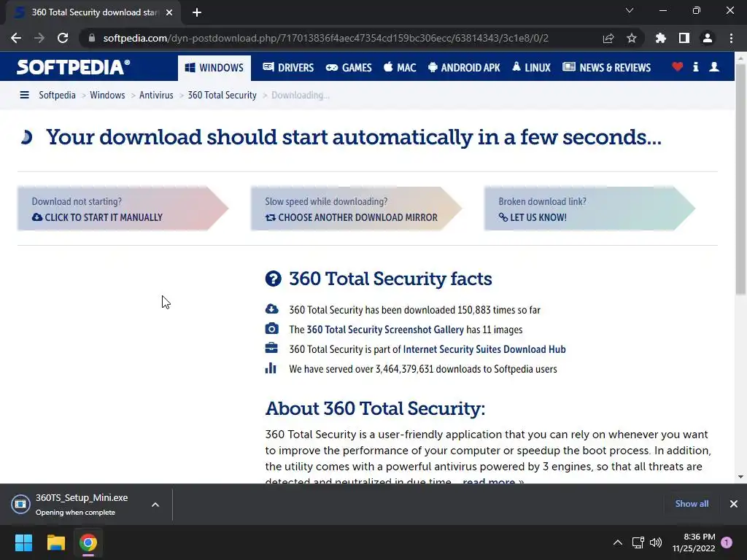Viewport: 747px width, 560px height.
Task: Open the Linux section
Action: pyautogui.click(x=531, y=68)
